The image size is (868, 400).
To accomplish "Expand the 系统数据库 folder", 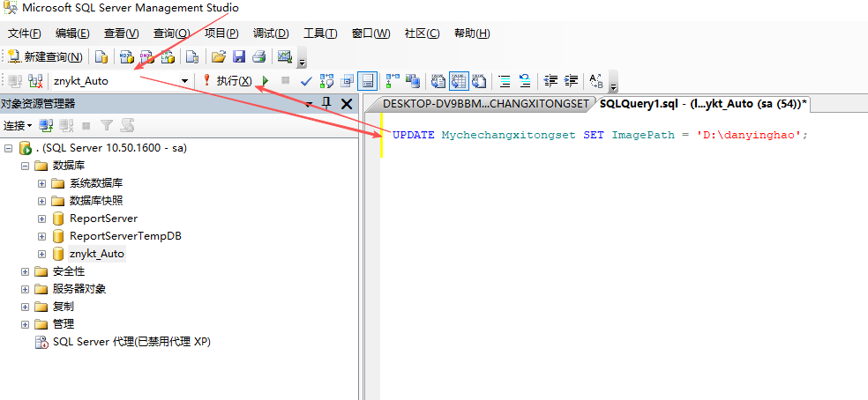I will click(41, 183).
